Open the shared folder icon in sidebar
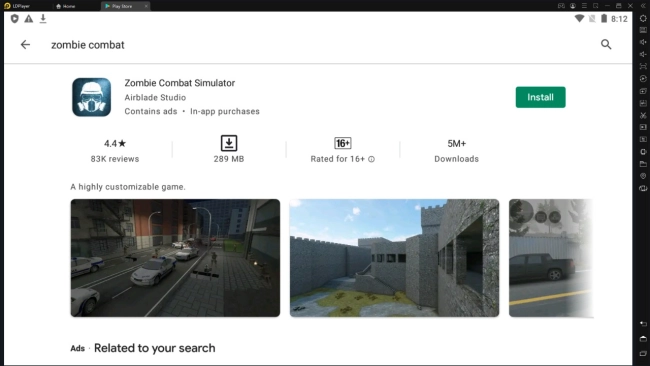 643,164
